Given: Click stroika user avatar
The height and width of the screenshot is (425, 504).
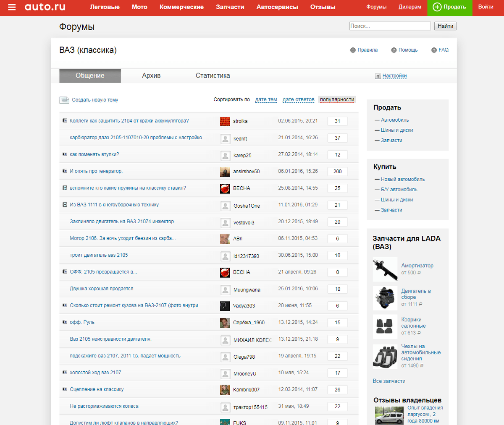Looking at the screenshot, I should pos(225,121).
